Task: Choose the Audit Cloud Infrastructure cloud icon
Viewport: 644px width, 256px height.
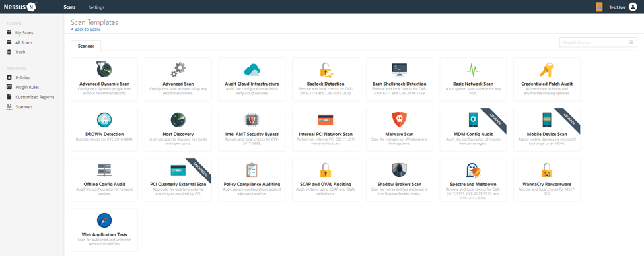Action: point(252,70)
